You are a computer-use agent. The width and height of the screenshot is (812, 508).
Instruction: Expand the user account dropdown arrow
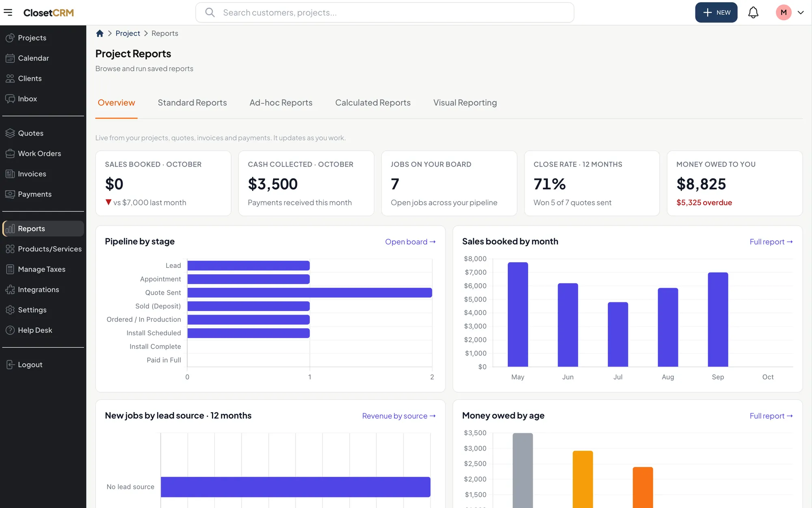click(x=801, y=13)
